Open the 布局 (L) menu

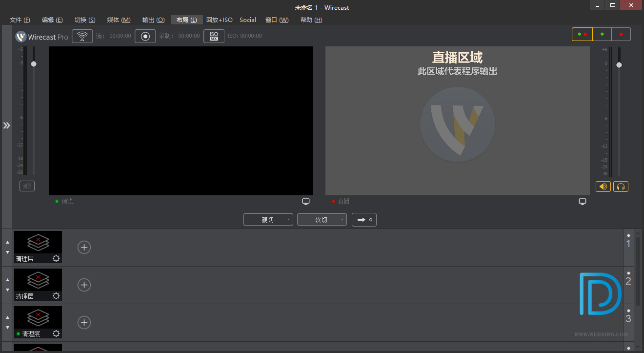pos(187,20)
